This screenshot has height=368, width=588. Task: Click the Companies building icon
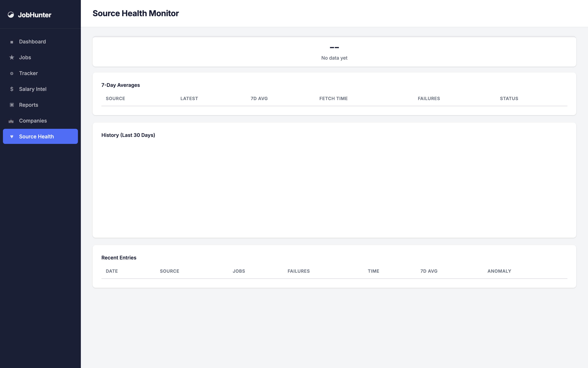click(x=11, y=121)
